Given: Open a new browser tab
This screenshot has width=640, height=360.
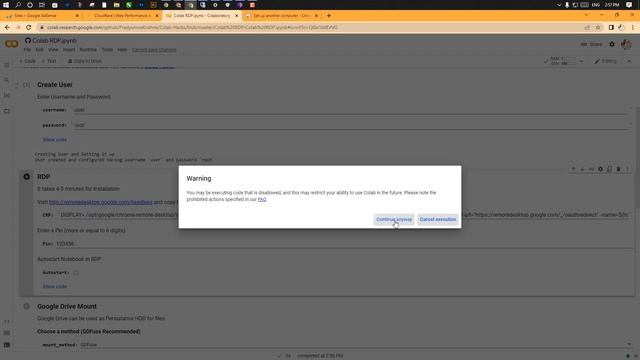Looking at the screenshot, I should click(x=329, y=16).
